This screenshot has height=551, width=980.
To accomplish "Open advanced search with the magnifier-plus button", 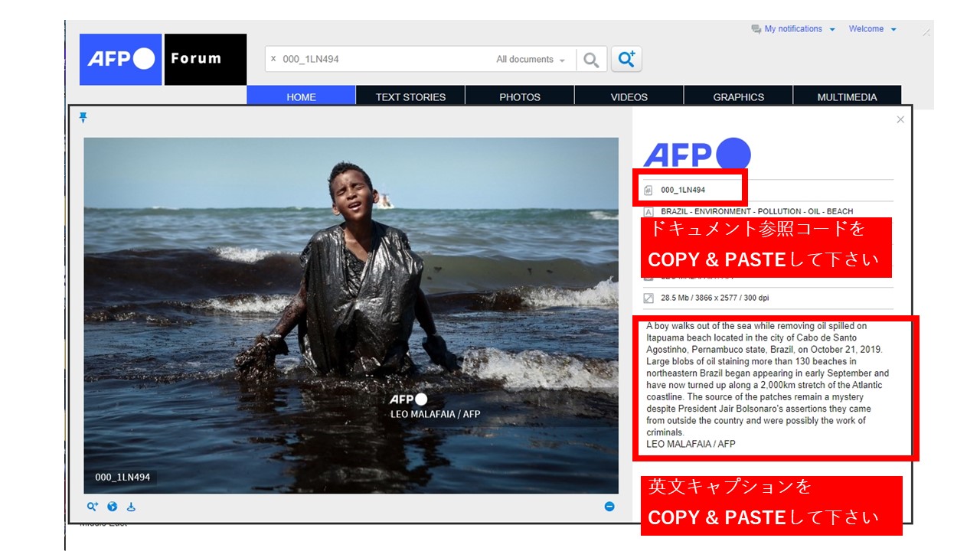I will 626,60.
